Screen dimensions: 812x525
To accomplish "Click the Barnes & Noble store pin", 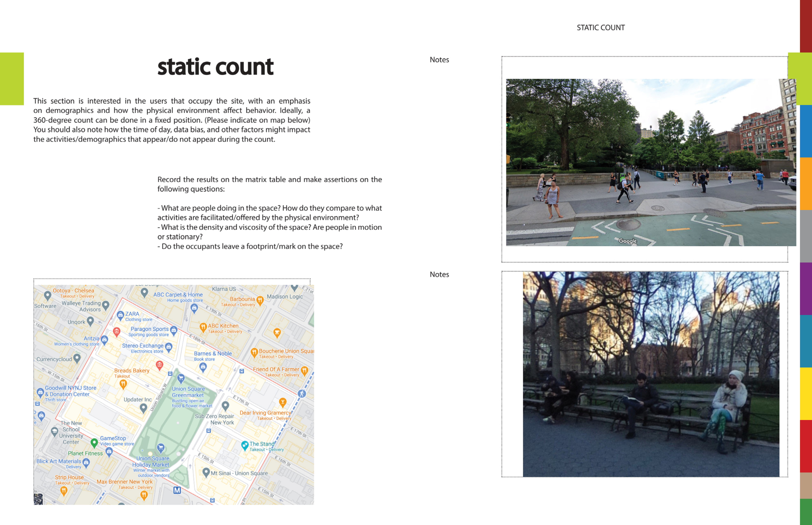I will click(x=203, y=367).
